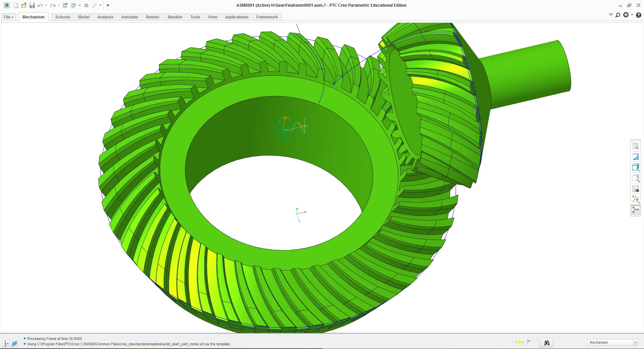Click the Repaint icon in the right graphics toolbar
The height and width of the screenshot is (349, 644).
pos(636,157)
